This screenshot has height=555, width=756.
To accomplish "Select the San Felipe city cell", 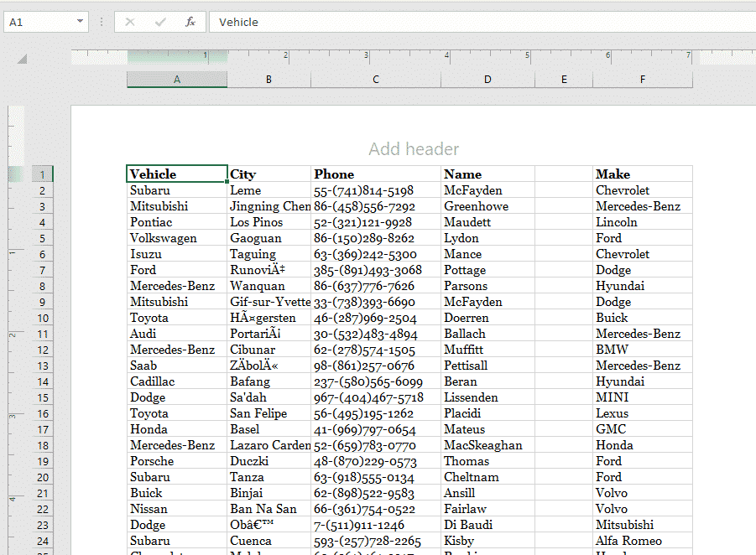I will pos(269,412).
